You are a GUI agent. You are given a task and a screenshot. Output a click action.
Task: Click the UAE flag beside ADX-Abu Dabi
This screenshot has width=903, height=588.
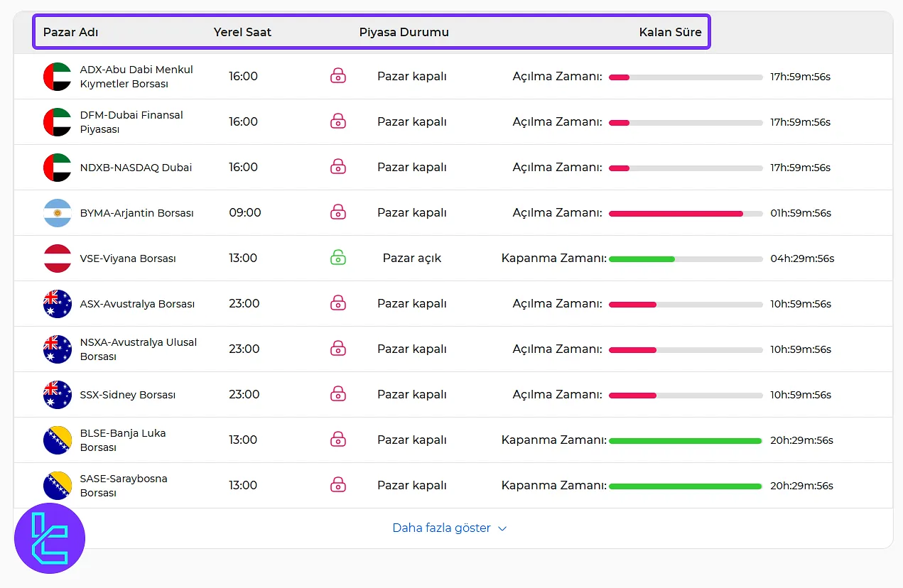pos(58,77)
